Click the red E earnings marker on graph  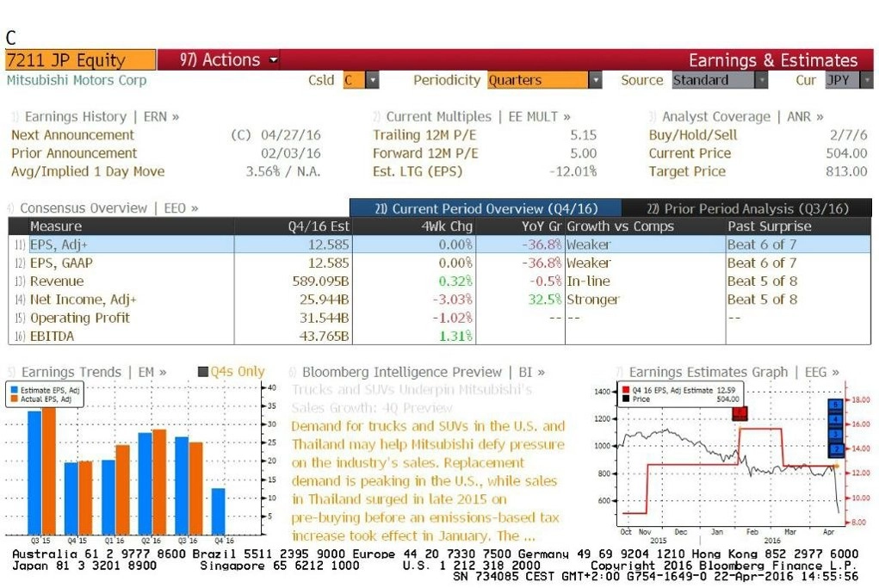click(x=740, y=414)
